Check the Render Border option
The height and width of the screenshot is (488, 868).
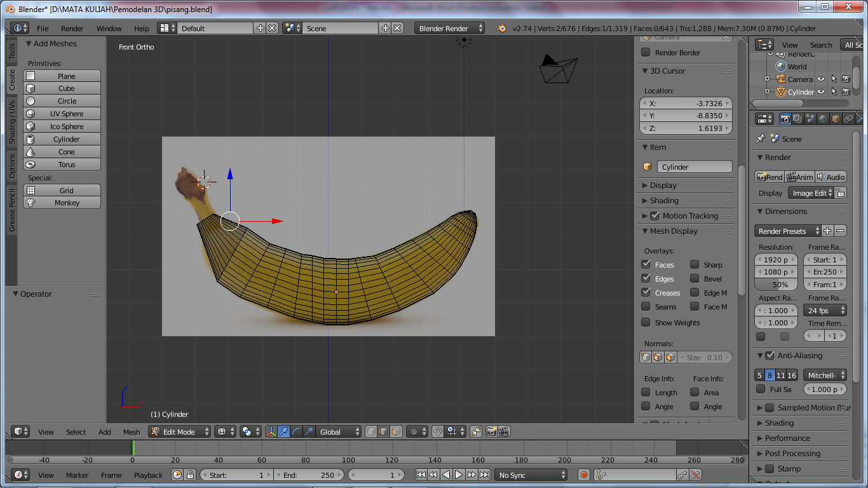[x=646, y=53]
